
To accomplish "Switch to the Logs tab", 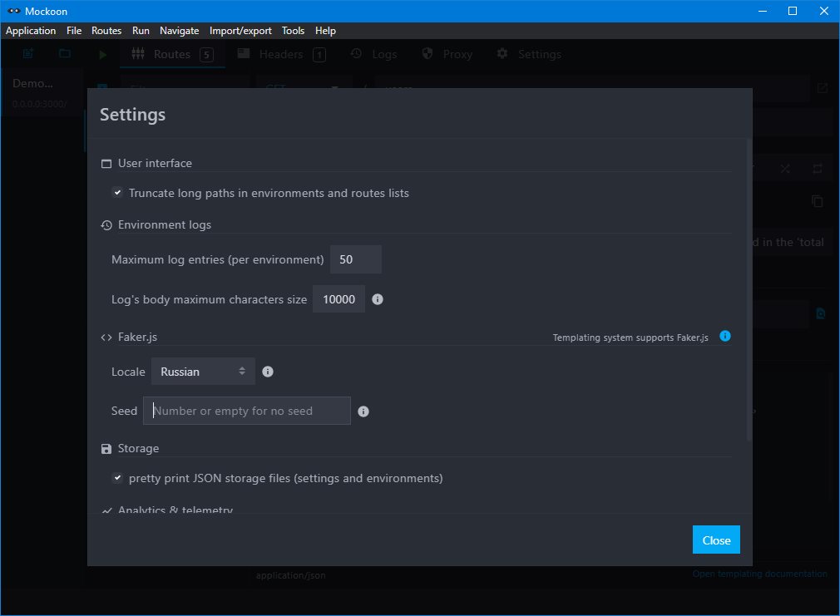I will 374,54.
